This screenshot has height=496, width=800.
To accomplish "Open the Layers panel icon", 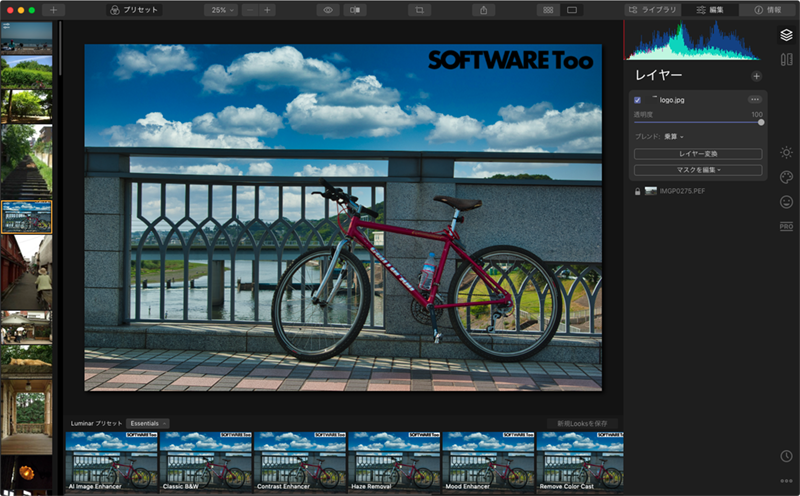I will [x=786, y=35].
